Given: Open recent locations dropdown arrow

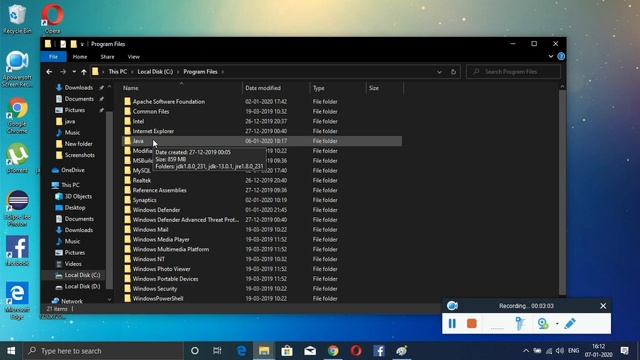Looking at the screenshot, I should [x=74, y=72].
